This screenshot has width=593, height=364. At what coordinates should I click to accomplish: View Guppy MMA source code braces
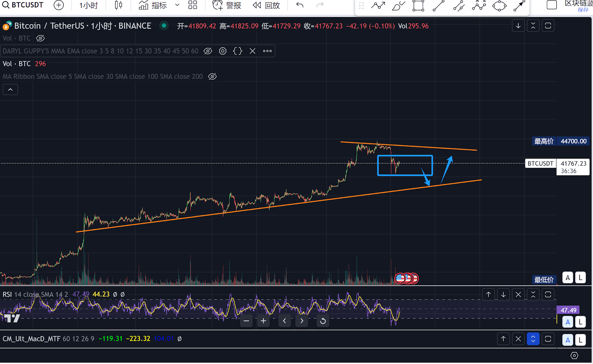coord(238,51)
